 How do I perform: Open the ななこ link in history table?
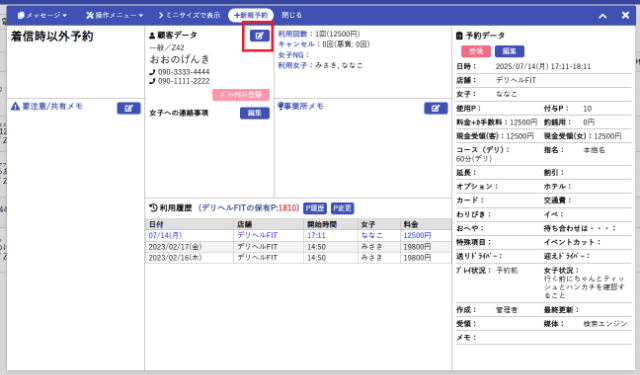pyautogui.click(x=372, y=235)
